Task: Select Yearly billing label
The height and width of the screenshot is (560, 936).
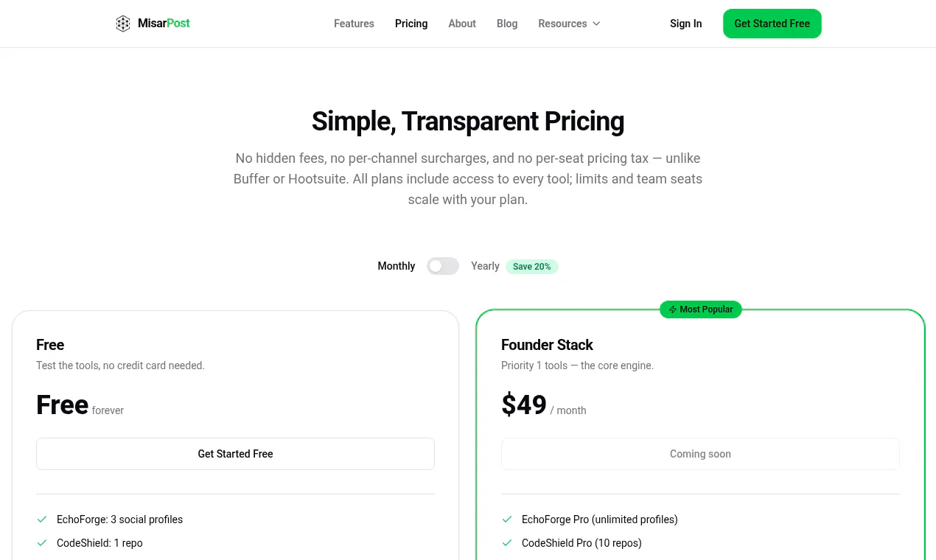Action: pyautogui.click(x=485, y=266)
